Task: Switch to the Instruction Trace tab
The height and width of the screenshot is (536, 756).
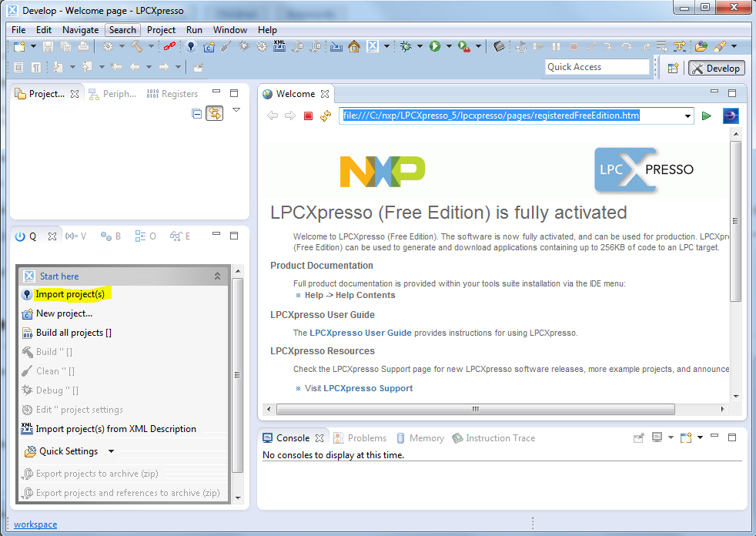Action: point(493,438)
